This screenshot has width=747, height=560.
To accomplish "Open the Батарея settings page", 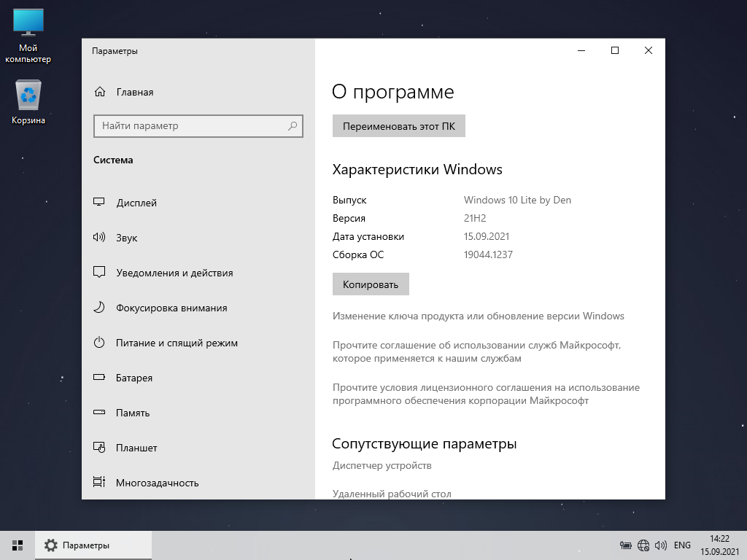I will pyautogui.click(x=134, y=378).
